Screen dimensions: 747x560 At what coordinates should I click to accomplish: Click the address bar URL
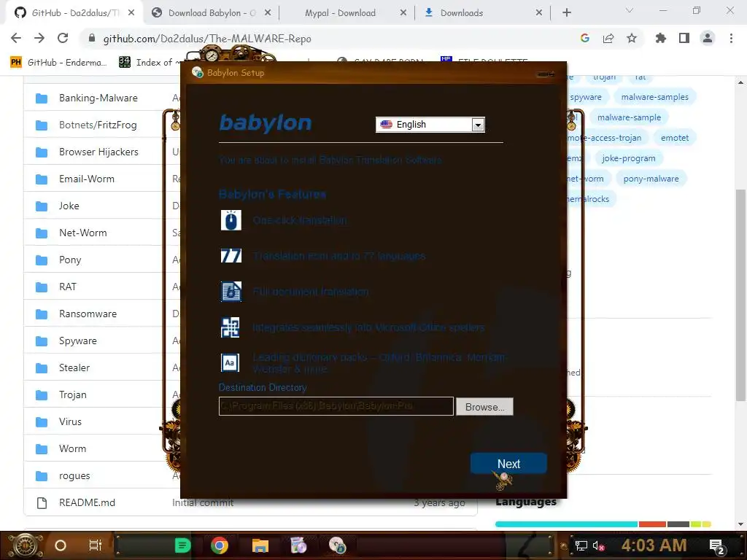207,39
